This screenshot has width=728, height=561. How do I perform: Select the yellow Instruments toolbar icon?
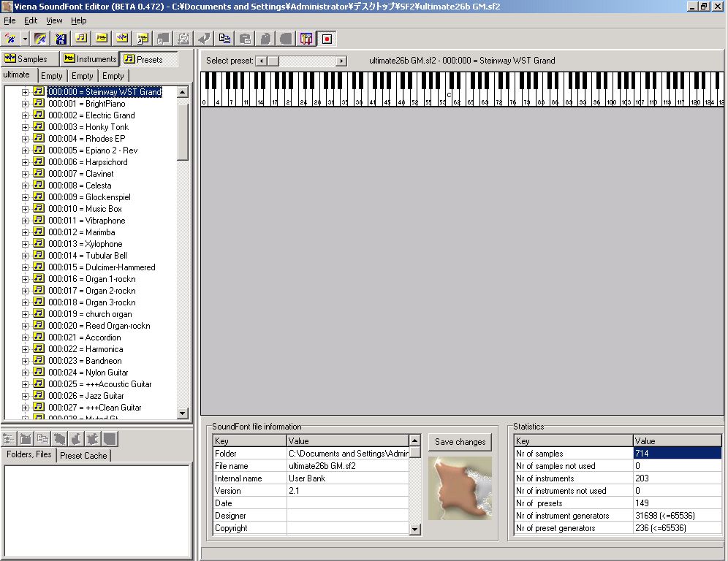click(x=102, y=39)
